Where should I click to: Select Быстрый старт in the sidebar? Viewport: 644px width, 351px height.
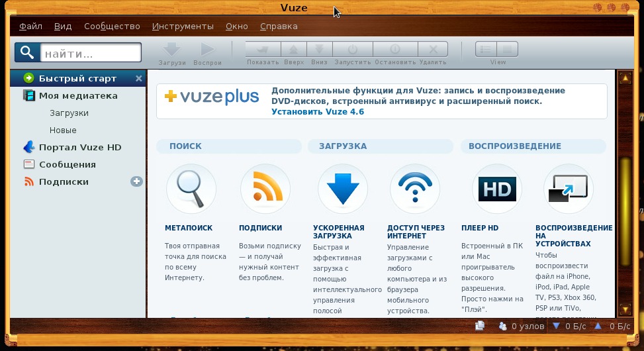[x=77, y=78]
